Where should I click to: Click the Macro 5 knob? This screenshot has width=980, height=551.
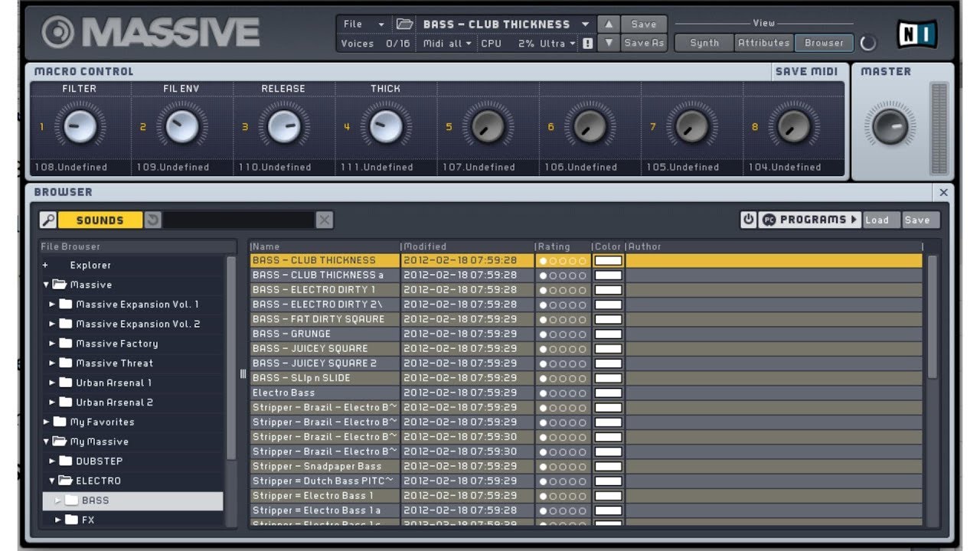[487, 126]
